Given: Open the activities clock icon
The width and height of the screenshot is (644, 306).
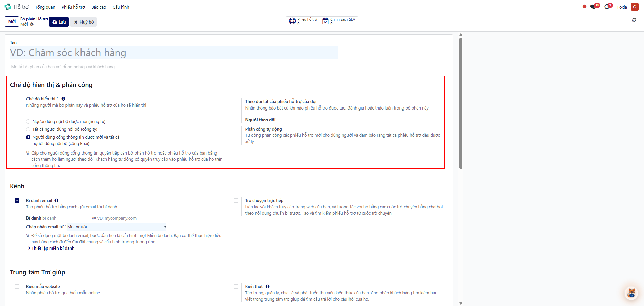Looking at the screenshot, I should pyautogui.click(x=607, y=7).
